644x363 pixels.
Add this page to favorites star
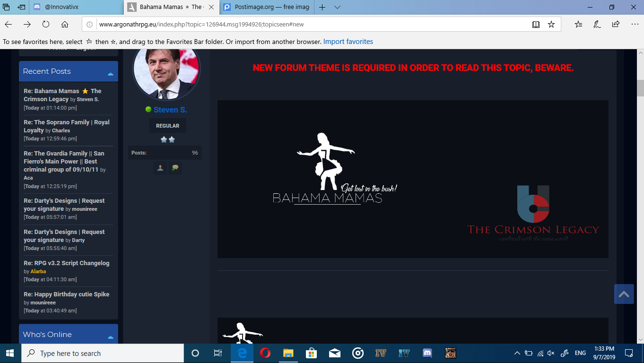551,25
